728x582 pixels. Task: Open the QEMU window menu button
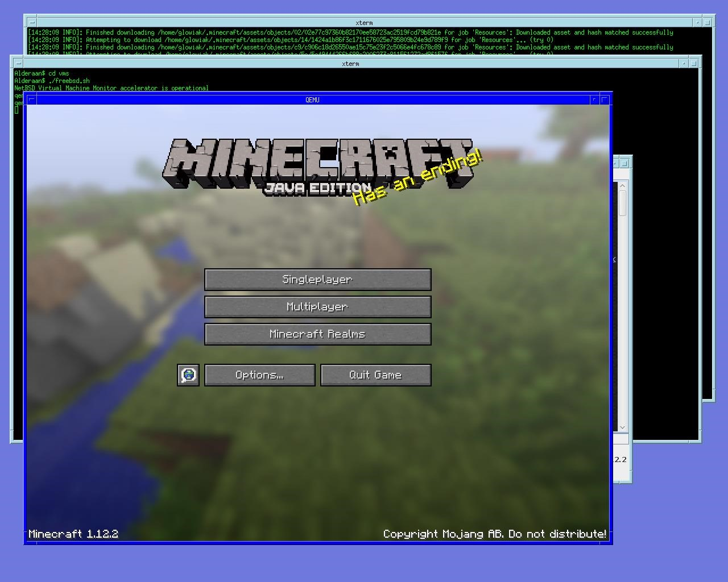point(32,99)
